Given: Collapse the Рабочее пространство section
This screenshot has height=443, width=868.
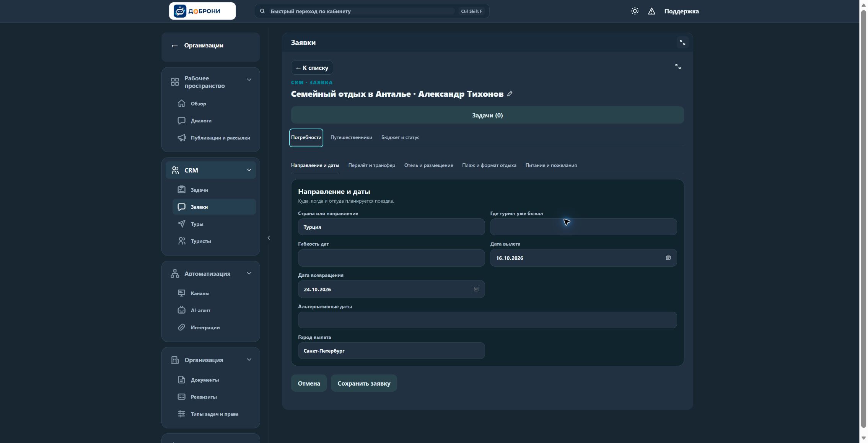Looking at the screenshot, I should point(249,80).
